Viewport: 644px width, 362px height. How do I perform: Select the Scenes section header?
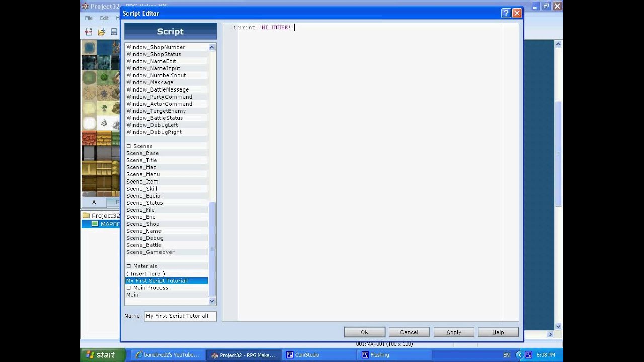point(166,146)
